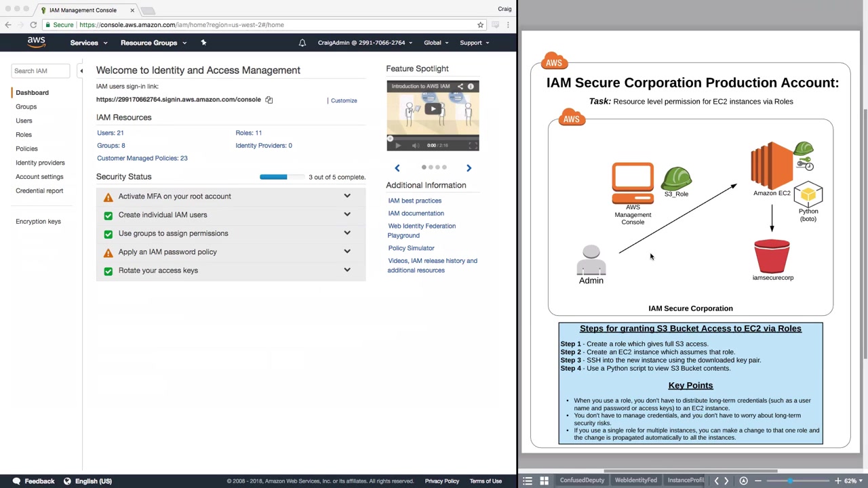The image size is (868, 488).
Task: Switch to the ConfusedDeputy sheet tab
Action: click(x=582, y=481)
